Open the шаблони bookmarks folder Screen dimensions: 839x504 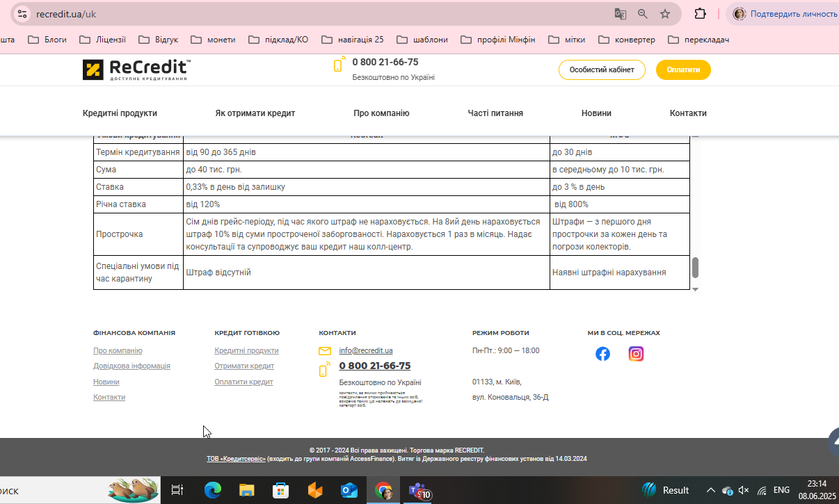[x=422, y=40]
